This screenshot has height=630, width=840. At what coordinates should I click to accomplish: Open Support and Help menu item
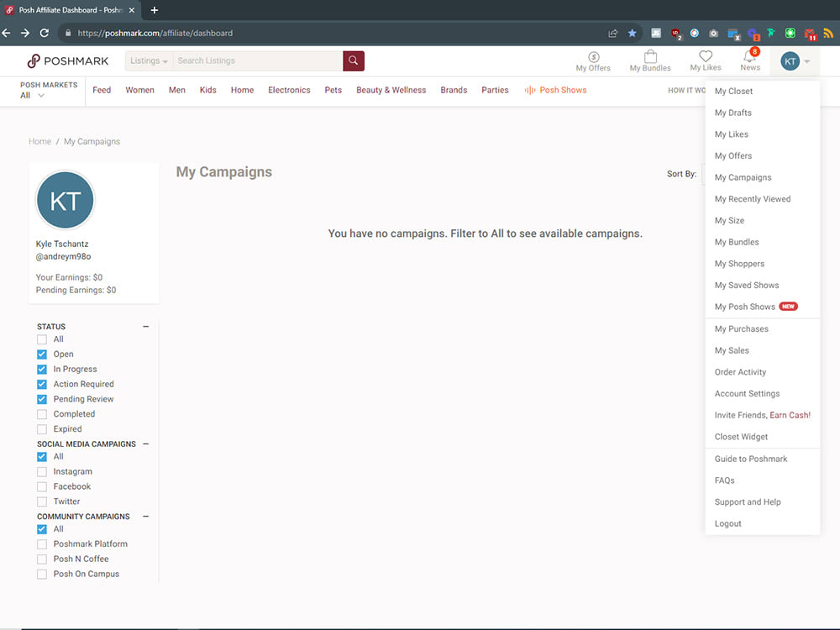coord(748,502)
